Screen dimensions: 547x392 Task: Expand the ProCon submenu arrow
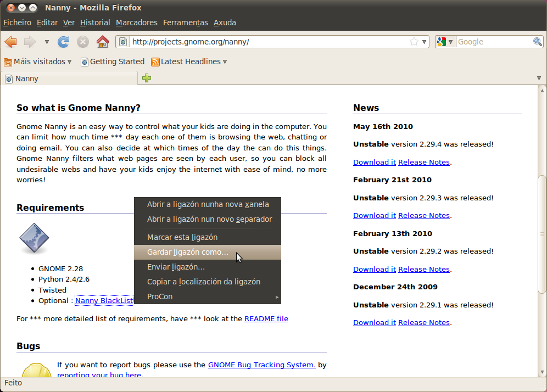pos(277,297)
